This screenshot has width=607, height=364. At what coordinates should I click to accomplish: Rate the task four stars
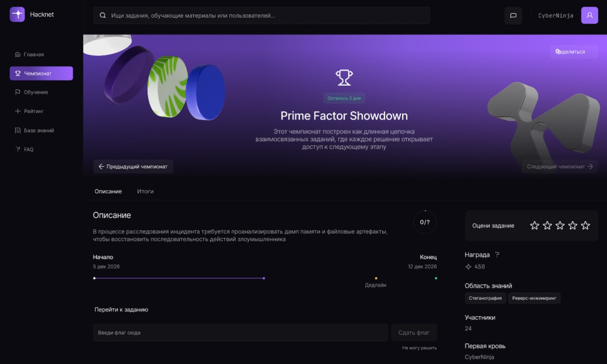[x=573, y=226]
